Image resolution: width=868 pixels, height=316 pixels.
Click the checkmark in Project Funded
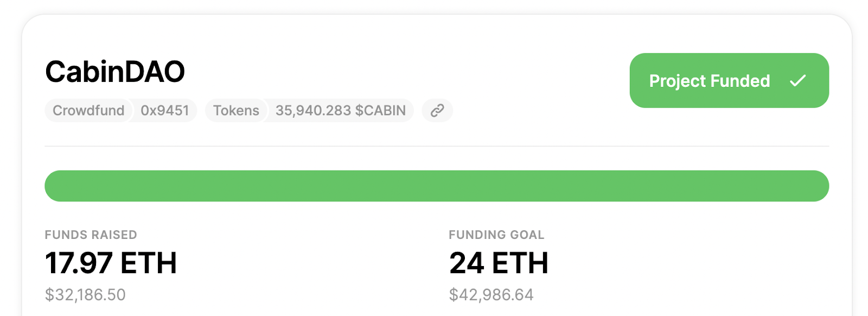point(797,81)
